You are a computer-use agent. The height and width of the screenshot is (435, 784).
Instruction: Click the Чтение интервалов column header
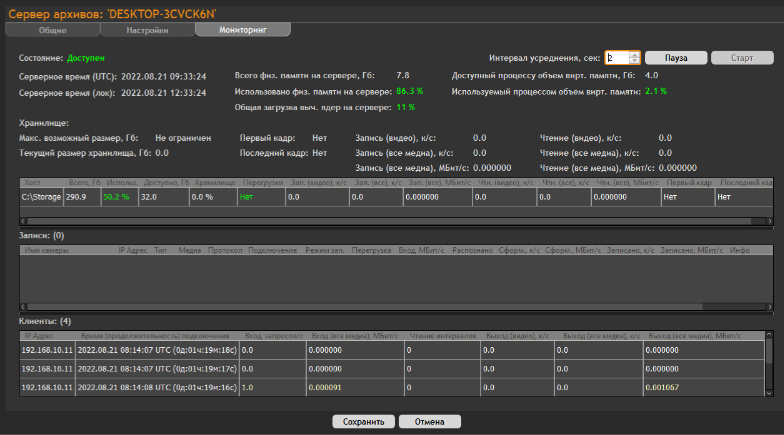(442, 336)
